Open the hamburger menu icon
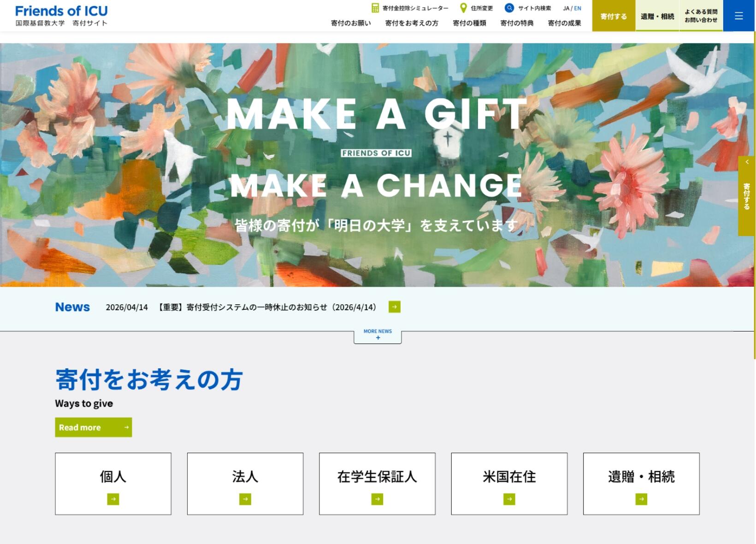 pos(738,16)
